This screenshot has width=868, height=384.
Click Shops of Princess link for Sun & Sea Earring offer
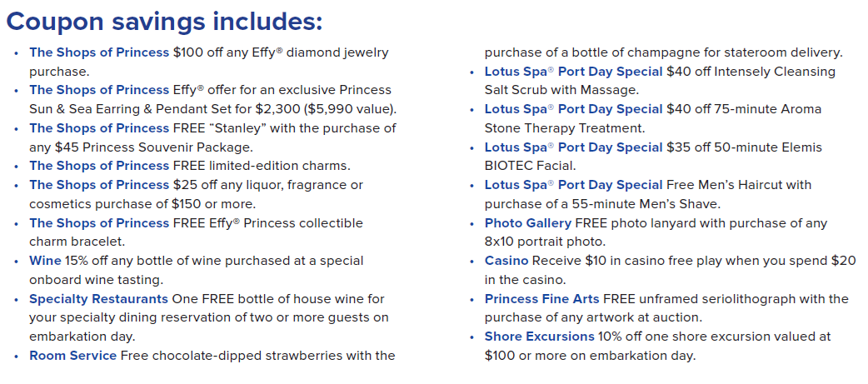click(x=99, y=90)
